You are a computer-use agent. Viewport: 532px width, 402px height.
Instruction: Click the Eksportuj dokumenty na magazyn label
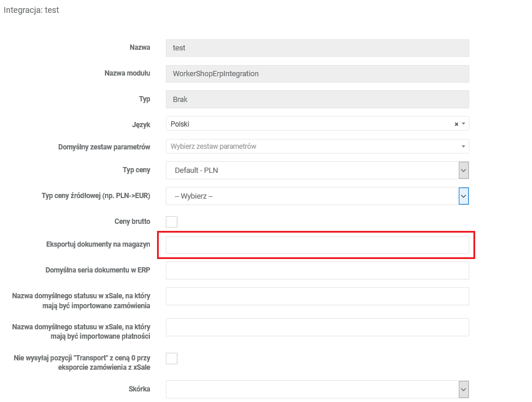pos(98,244)
